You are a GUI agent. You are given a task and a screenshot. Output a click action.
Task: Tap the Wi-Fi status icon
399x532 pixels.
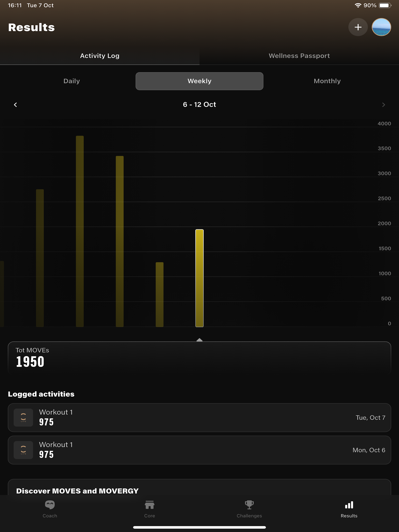358,5
